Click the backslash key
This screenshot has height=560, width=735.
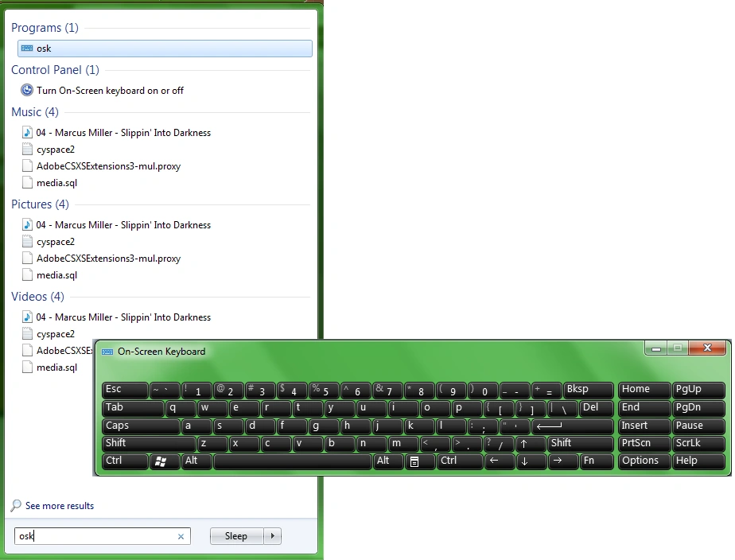click(562, 408)
